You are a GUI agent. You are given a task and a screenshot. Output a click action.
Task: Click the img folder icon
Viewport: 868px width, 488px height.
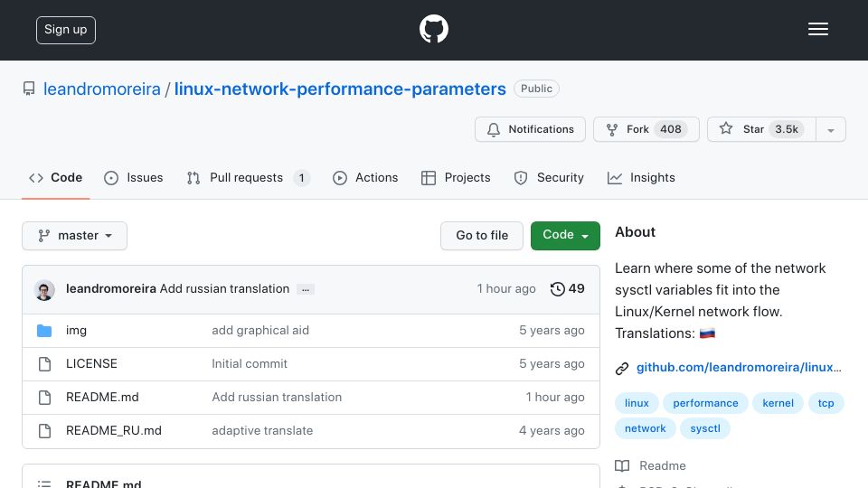click(44, 331)
